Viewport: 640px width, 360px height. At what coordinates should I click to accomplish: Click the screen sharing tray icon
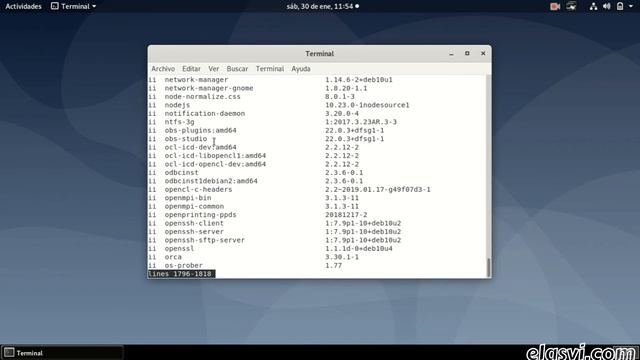[571, 6]
